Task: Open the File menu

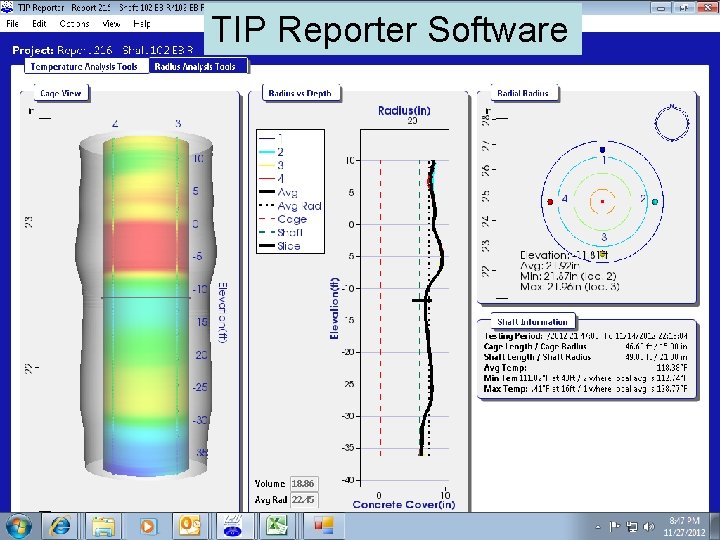Action: coord(12,24)
